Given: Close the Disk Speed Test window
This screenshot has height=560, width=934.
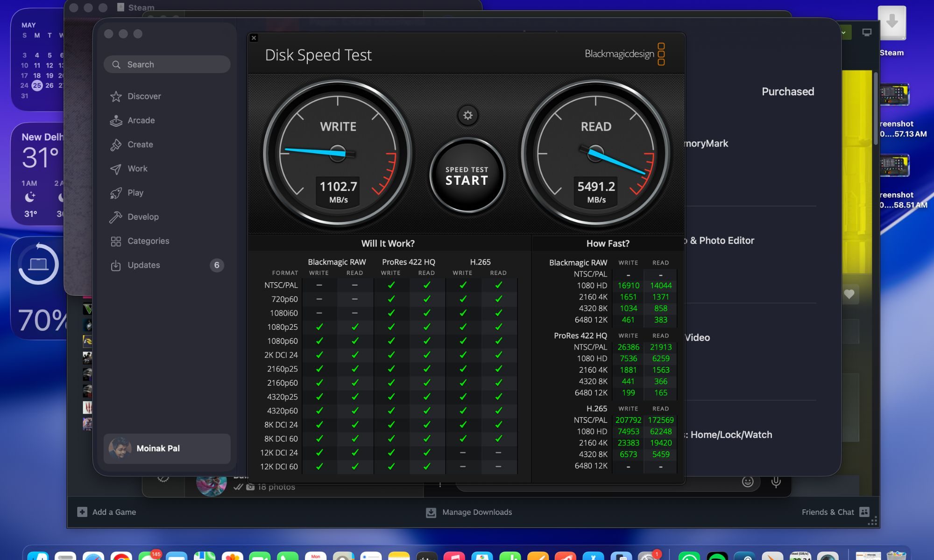Looking at the screenshot, I should [x=254, y=38].
